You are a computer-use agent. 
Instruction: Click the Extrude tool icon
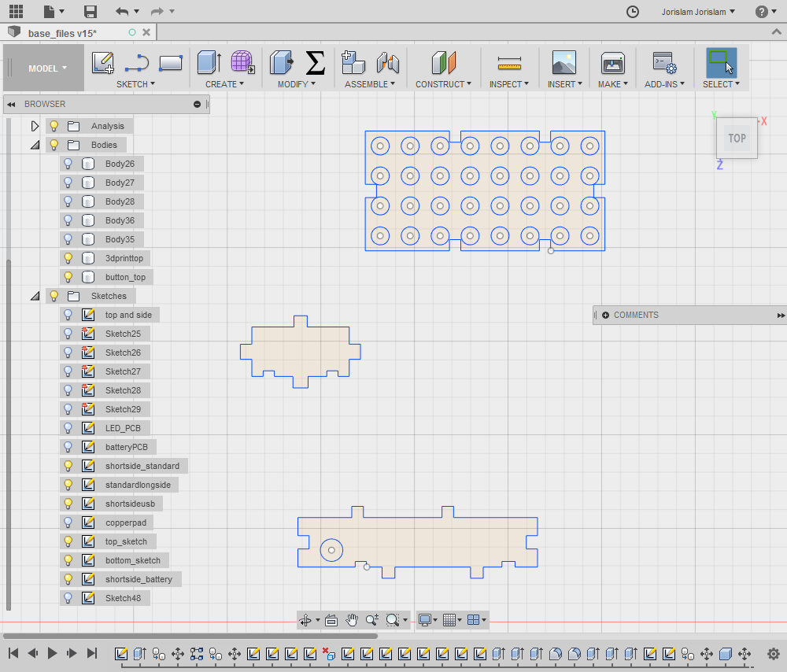(209, 63)
